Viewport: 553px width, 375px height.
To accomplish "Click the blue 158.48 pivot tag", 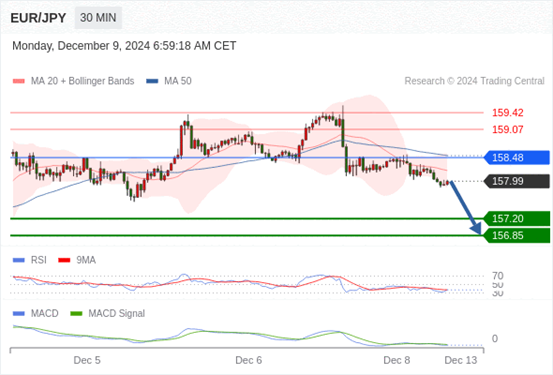I will click(x=517, y=157).
